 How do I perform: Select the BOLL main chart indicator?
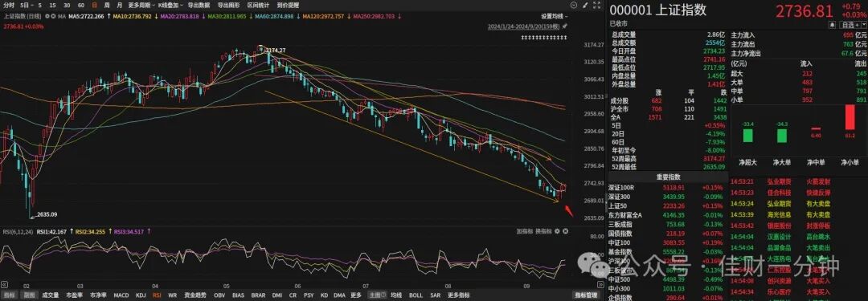tap(416, 295)
